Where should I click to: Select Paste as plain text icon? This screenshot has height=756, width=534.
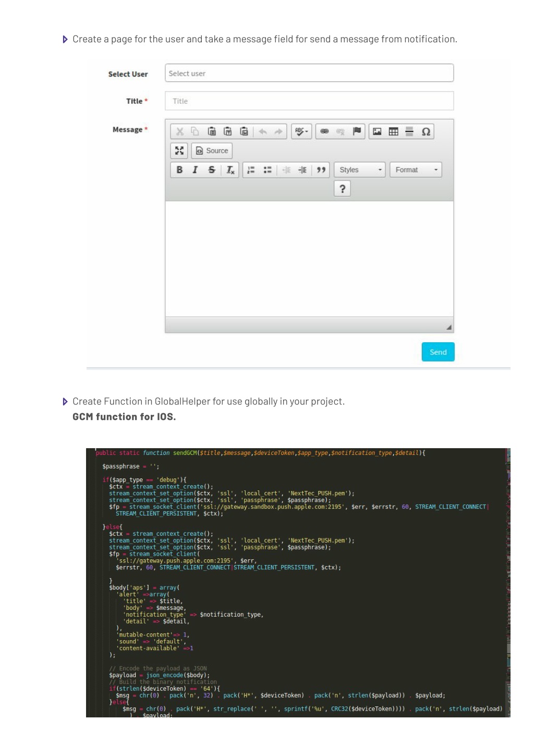click(x=227, y=131)
